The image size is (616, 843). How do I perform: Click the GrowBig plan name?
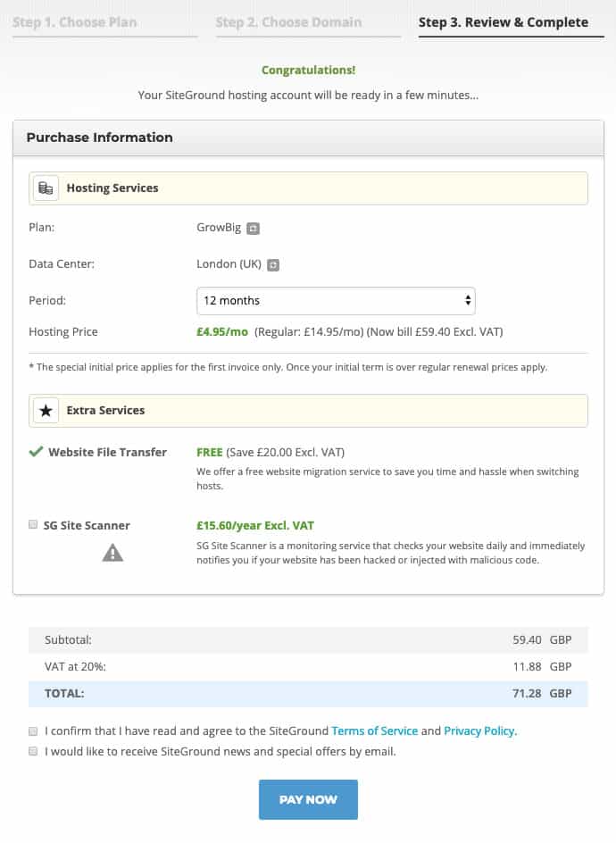(x=219, y=228)
